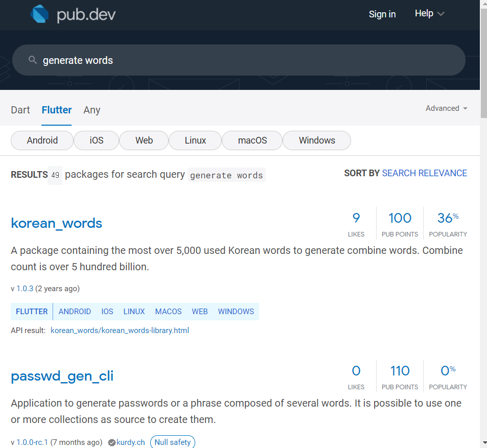Click the MACOS tag under korean_words

click(168, 312)
